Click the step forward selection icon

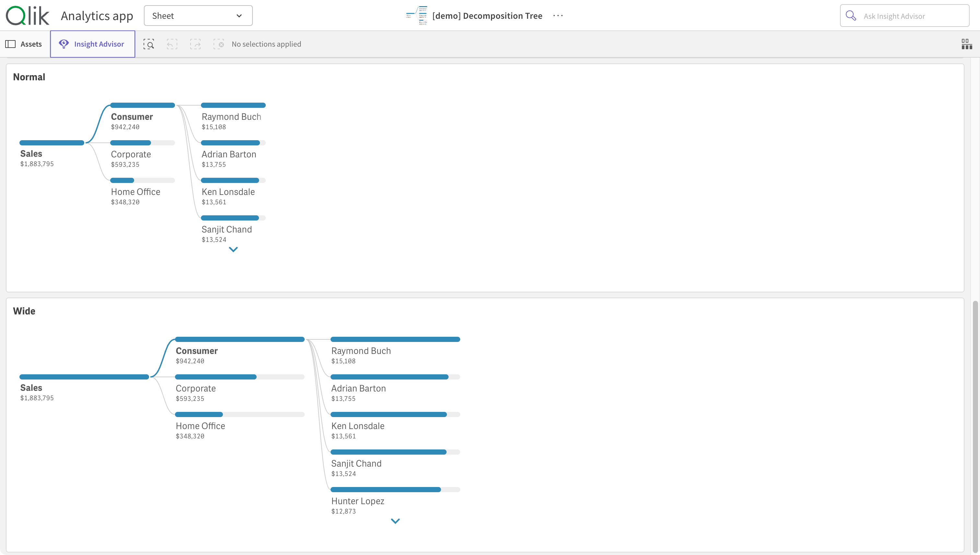point(195,44)
